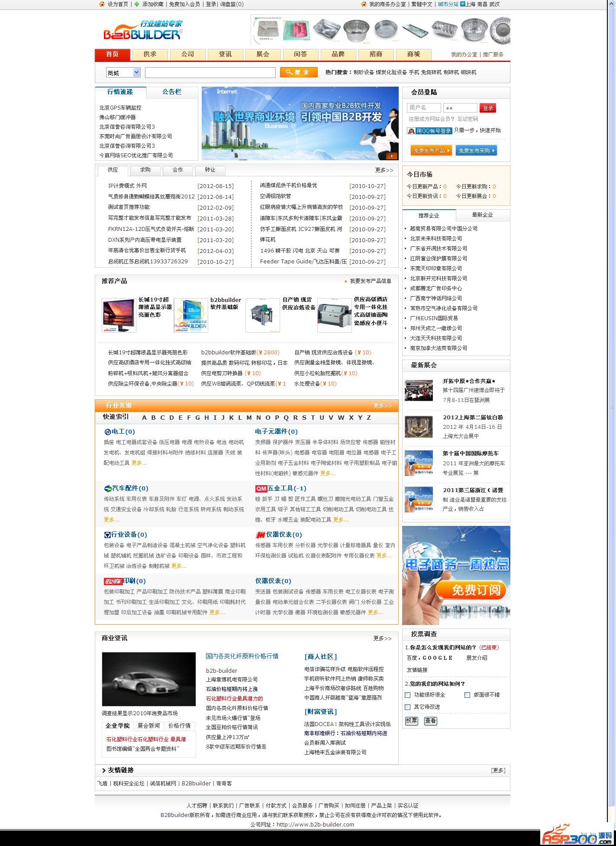Click the slide indicator on the main banner
Screen dimensions: 616x846
pyautogui.click(x=391, y=156)
